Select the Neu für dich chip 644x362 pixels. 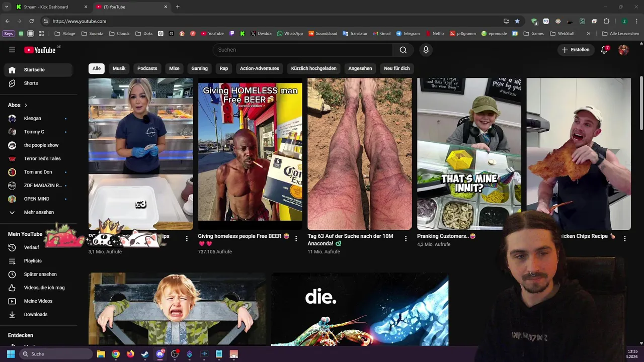(x=397, y=68)
